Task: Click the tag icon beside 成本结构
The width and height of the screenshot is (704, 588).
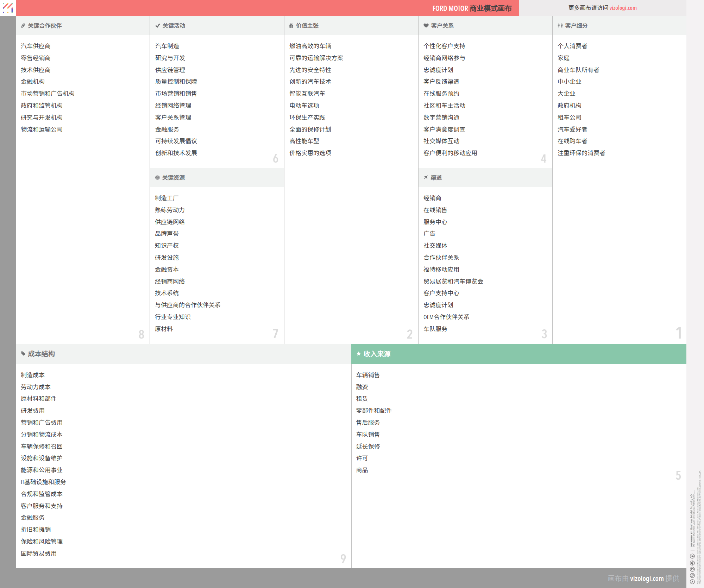Action: (x=23, y=354)
